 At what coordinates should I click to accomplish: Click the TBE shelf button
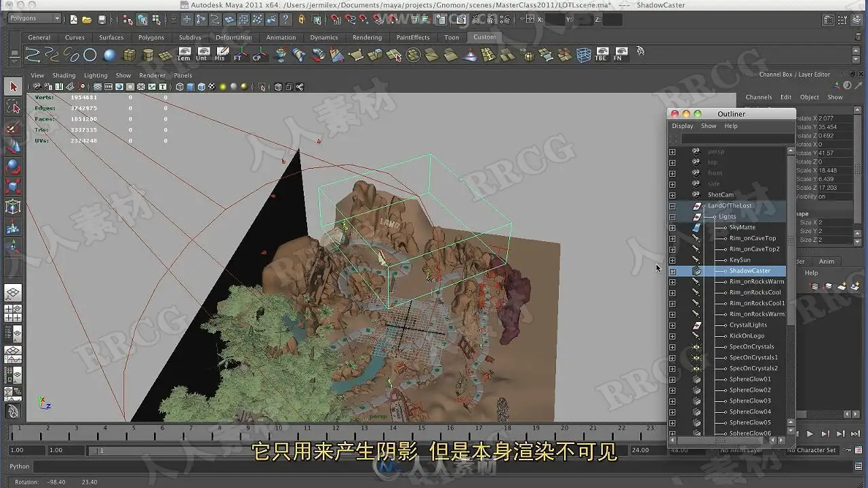coord(601,55)
